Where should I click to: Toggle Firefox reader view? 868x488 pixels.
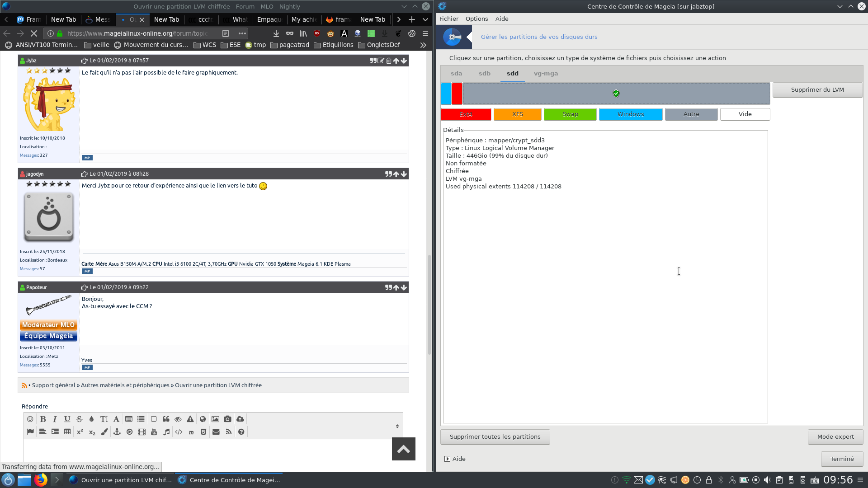click(226, 33)
